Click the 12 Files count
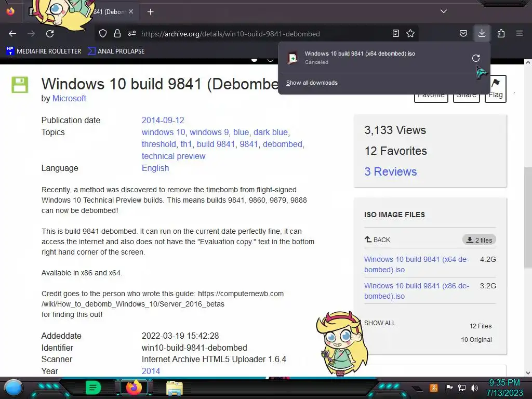This screenshot has height=399, width=532. (481, 326)
